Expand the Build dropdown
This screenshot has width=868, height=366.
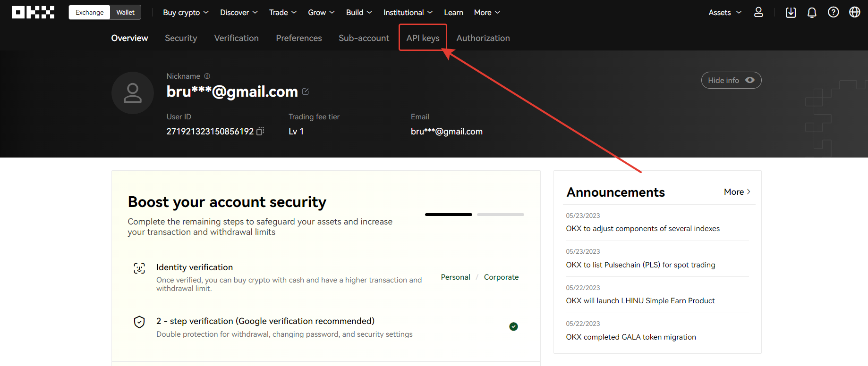point(359,13)
